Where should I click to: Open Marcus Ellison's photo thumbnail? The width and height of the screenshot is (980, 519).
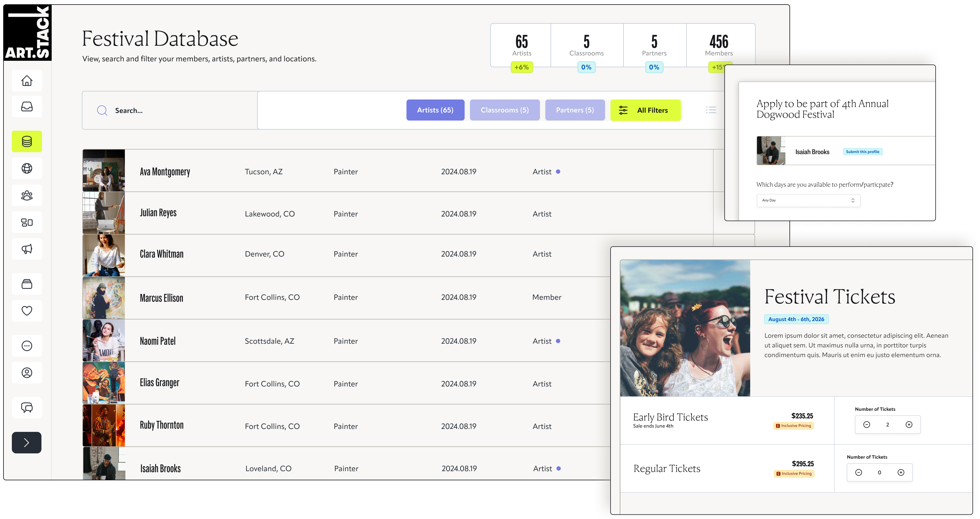[x=104, y=298]
